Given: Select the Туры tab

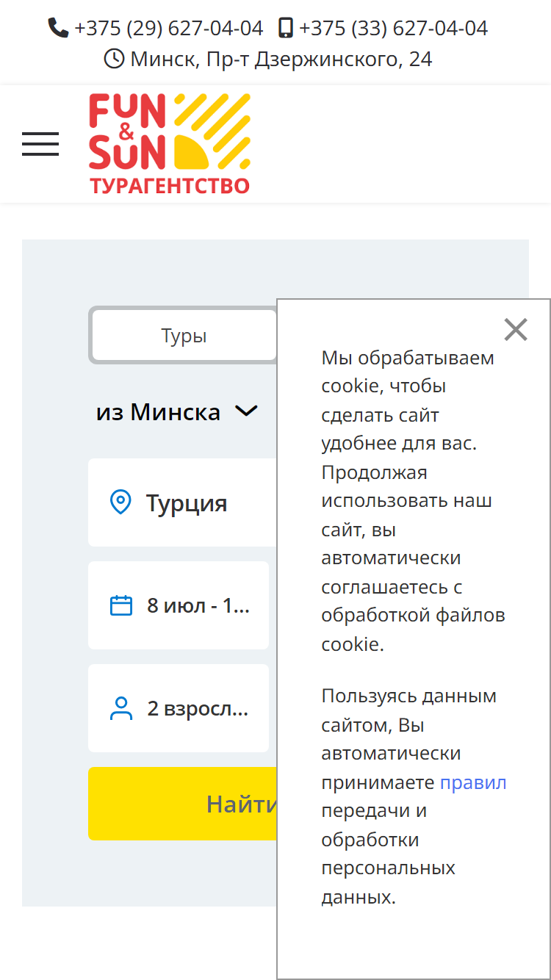Looking at the screenshot, I should click(184, 336).
